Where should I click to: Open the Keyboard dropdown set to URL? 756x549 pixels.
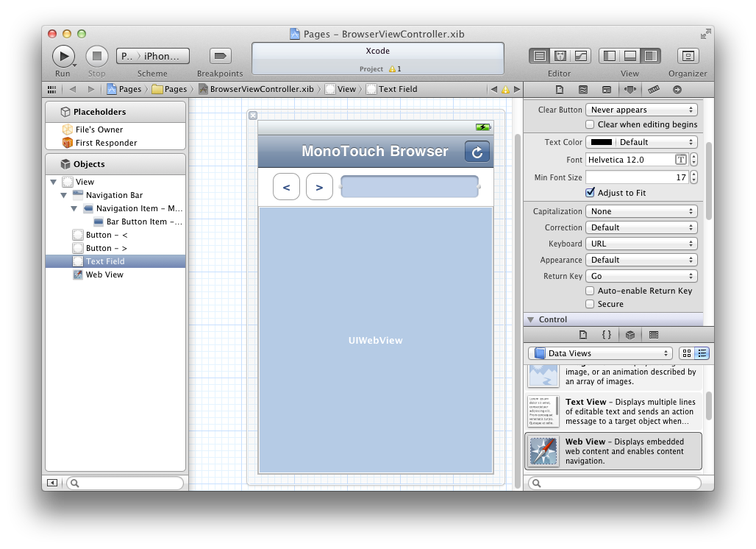pos(641,244)
